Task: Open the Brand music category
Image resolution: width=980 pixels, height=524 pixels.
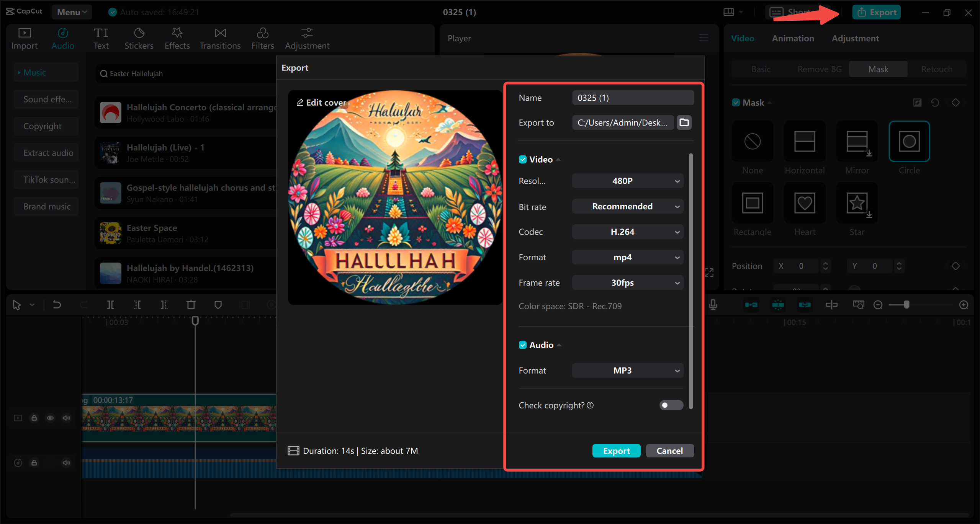Action: 47,207
